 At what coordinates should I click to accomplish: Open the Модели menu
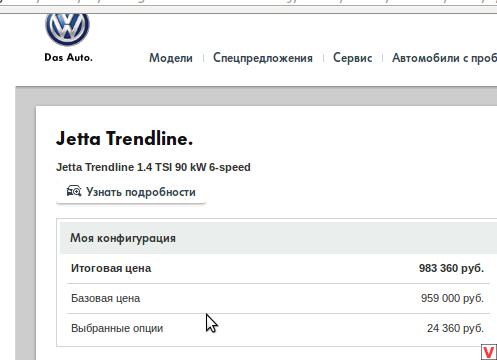click(171, 58)
